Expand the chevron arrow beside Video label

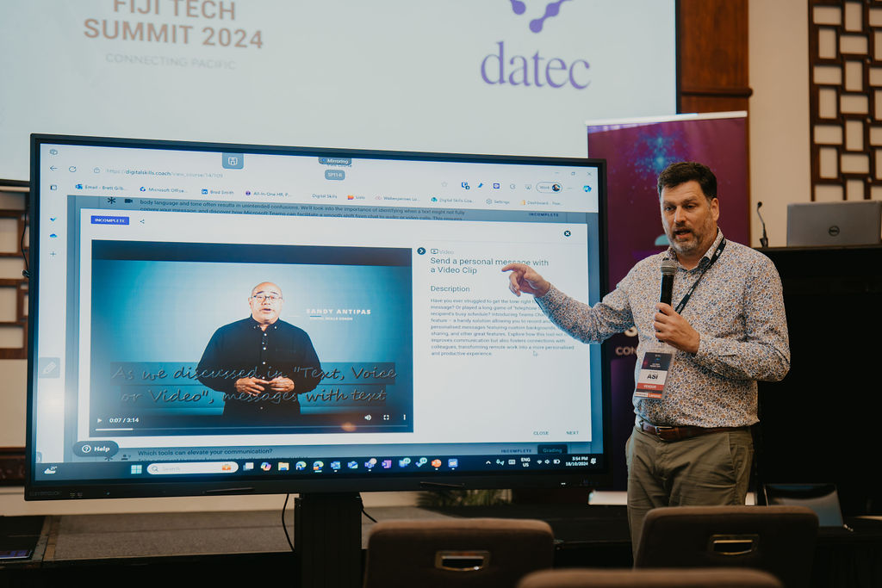click(x=421, y=251)
